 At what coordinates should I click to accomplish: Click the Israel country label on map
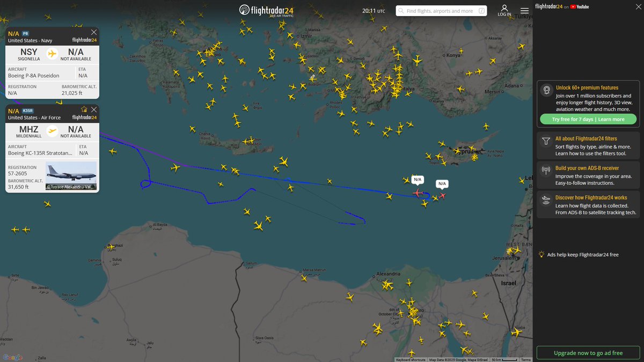pos(508,283)
